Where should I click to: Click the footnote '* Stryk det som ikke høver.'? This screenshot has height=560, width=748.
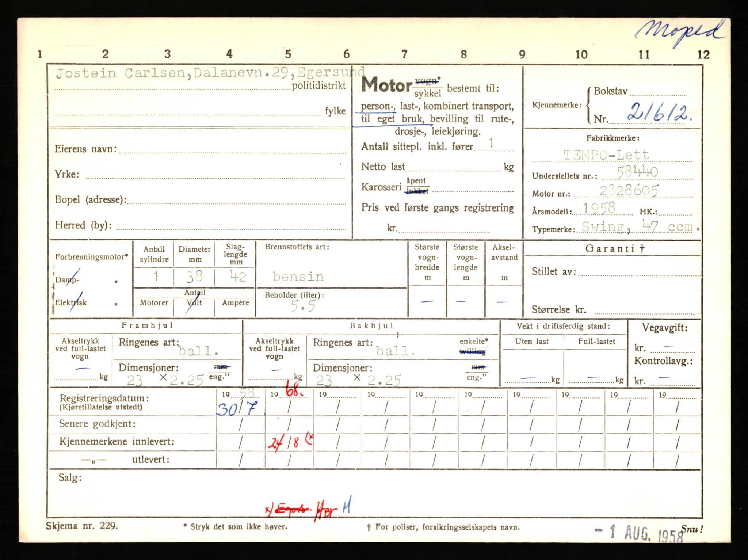(235, 527)
